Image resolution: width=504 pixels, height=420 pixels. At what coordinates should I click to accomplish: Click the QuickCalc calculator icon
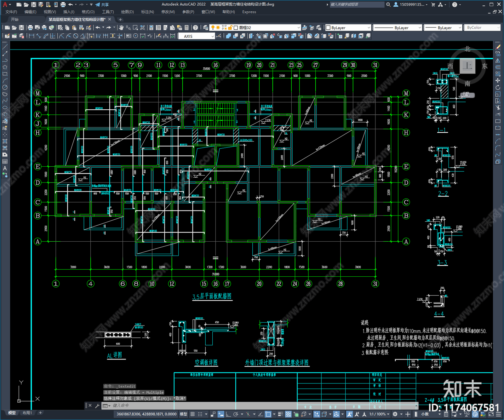pyautogui.click(x=186, y=28)
